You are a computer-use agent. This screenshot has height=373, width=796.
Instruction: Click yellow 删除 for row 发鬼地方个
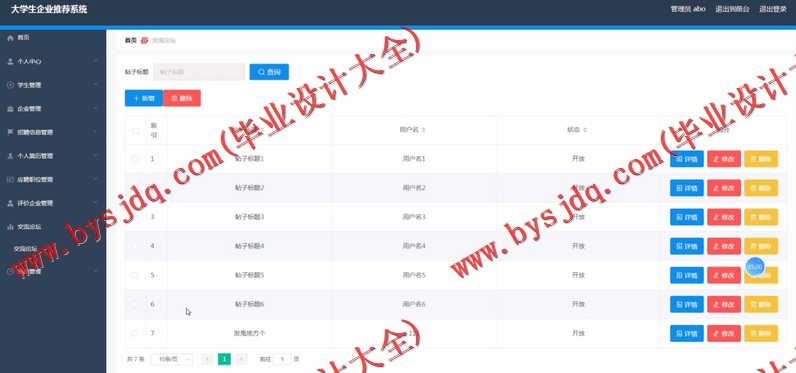(x=761, y=333)
